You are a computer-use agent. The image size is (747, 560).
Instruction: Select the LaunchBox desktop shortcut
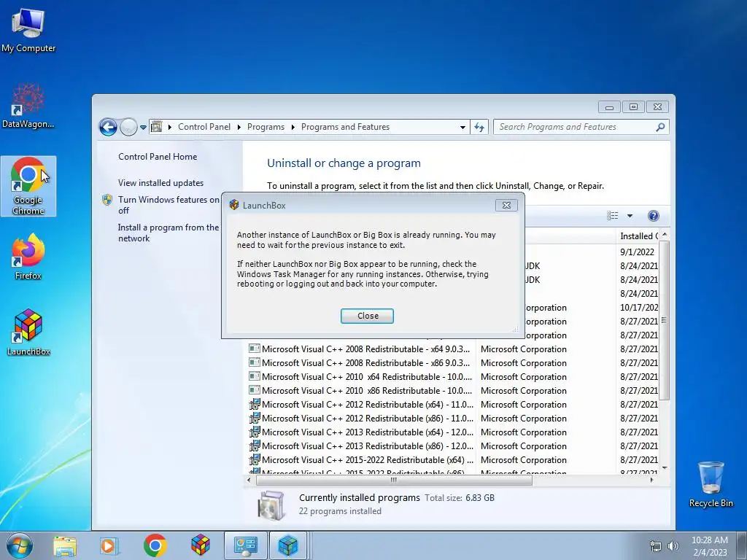(28, 332)
